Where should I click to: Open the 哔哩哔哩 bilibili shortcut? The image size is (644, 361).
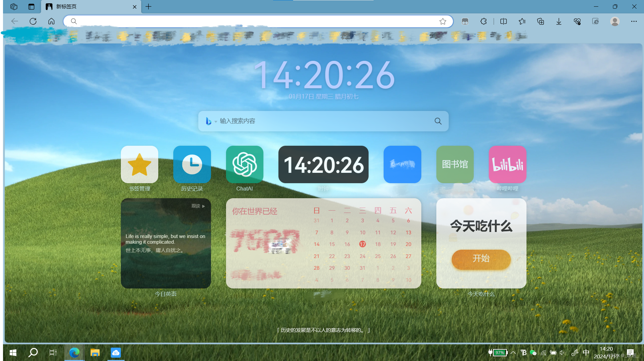(x=507, y=164)
